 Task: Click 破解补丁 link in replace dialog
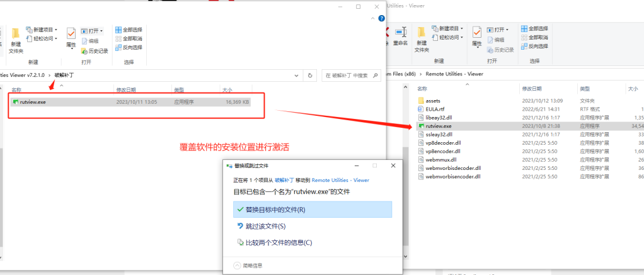[x=284, y=180]
